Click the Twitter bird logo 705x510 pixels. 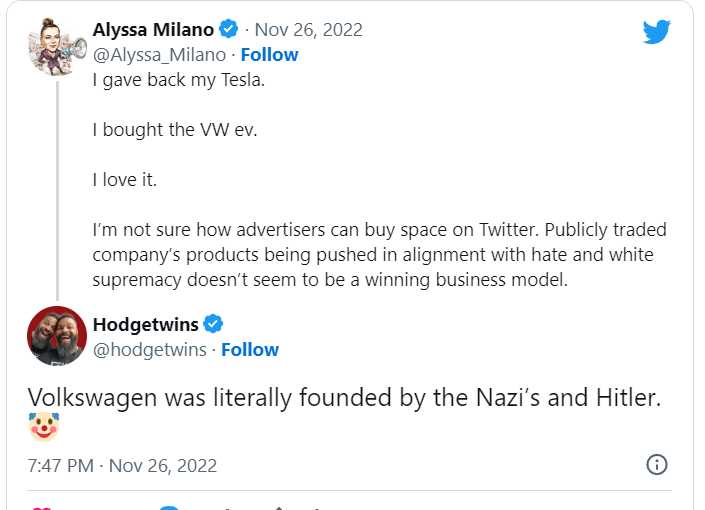click(x=656, y=32)
